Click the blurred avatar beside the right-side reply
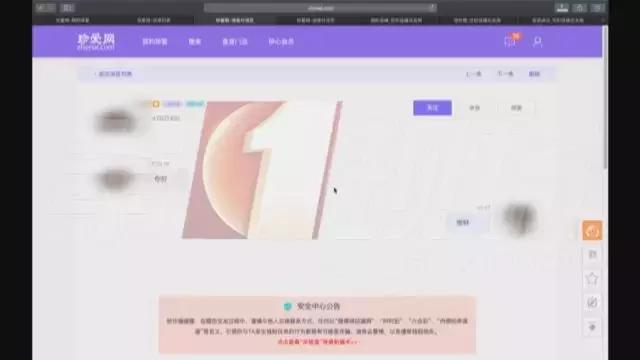This screenshot has width=640, height=360. point(519,219)
